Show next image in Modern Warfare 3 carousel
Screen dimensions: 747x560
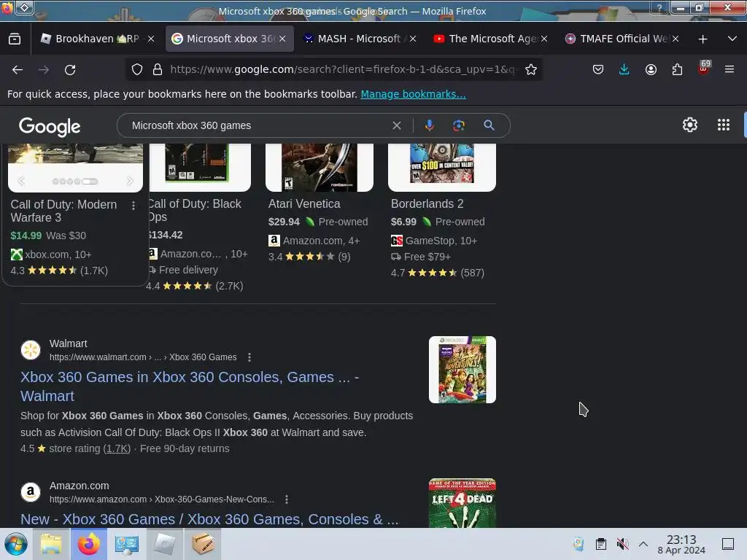[130, 181]
